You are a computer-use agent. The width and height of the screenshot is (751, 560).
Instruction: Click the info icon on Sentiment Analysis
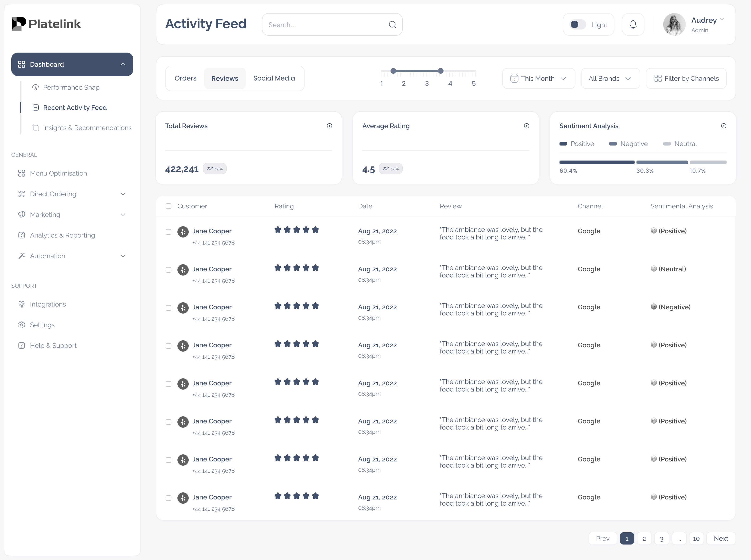tap(724, 126)
